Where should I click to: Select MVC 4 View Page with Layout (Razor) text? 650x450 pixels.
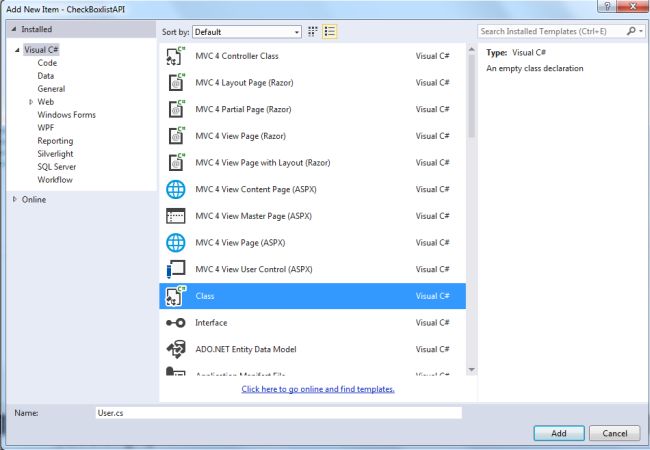pos(263,163)
